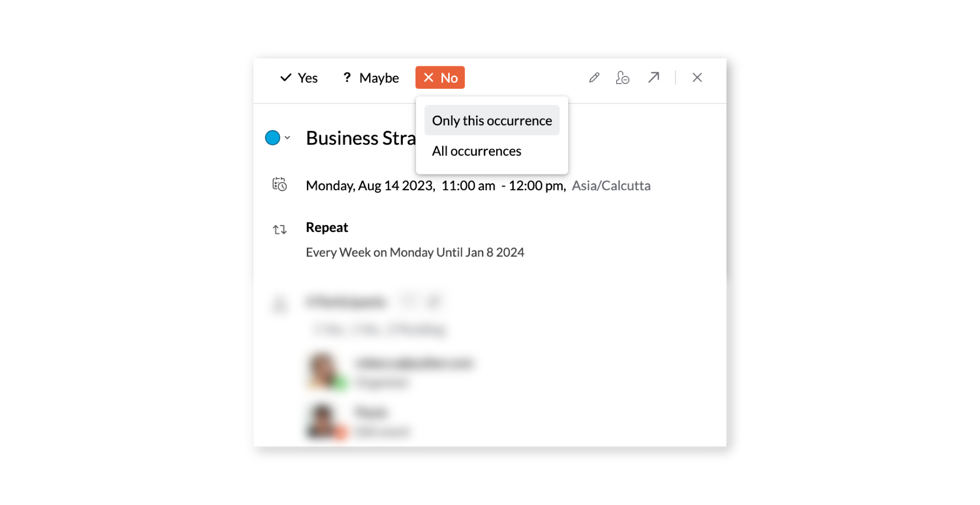Decline the event with the No button

click(x=440, y=78)
